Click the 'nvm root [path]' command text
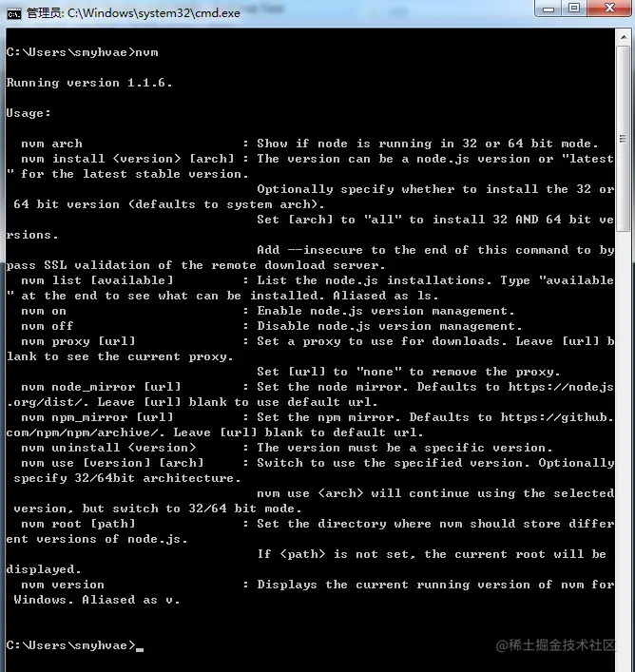635x672 pixels. point(78,524)
